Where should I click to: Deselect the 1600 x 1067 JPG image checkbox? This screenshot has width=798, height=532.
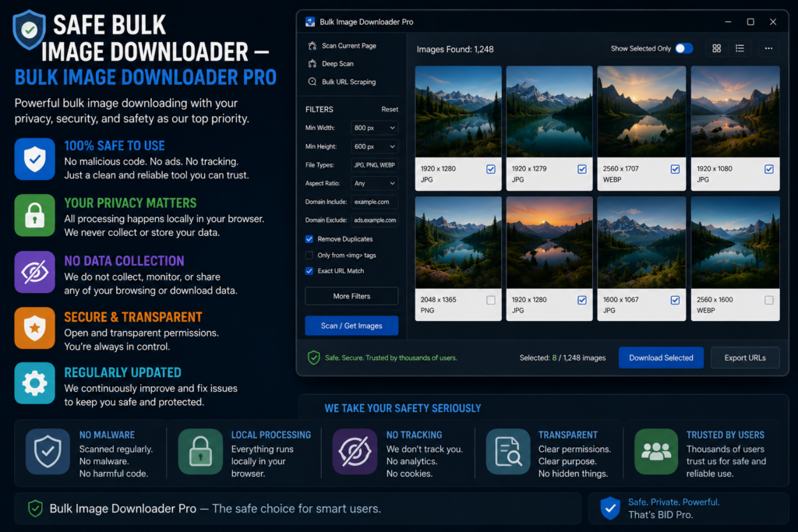676,300
